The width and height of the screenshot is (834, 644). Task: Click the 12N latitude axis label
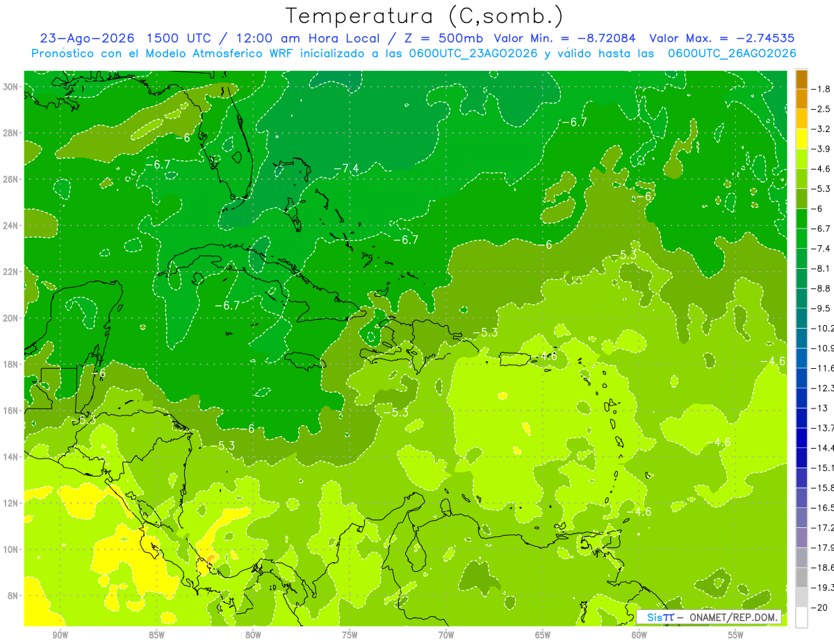11,502
